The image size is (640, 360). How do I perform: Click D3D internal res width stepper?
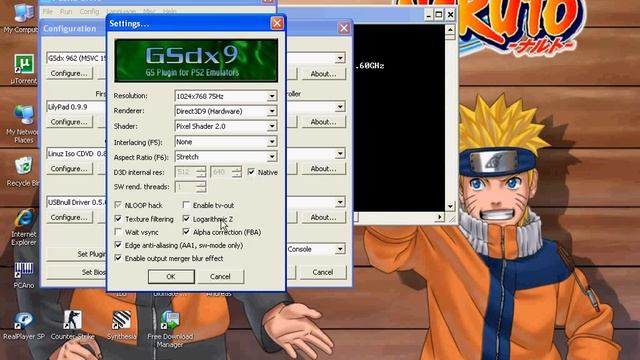[201, 172]
